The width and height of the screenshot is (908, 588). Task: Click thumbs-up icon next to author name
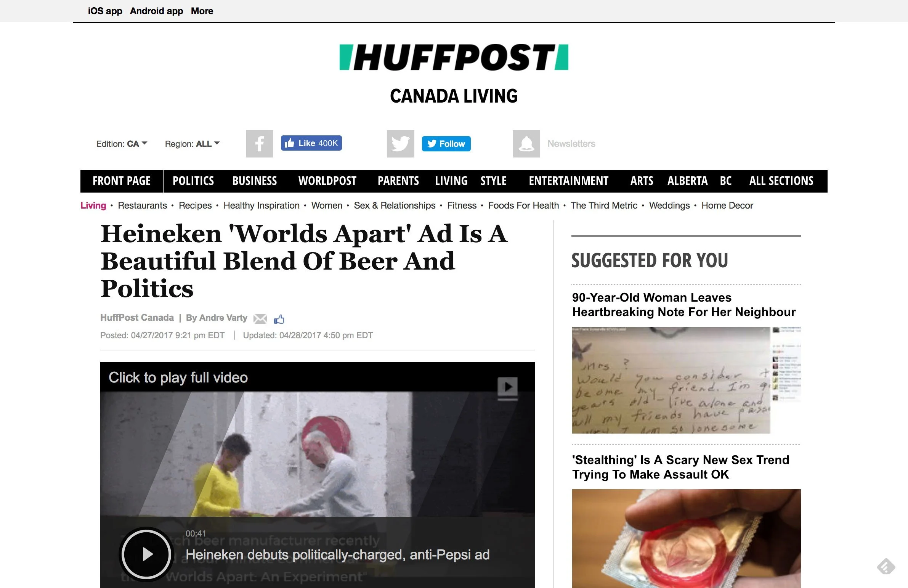tap(279, 319)
